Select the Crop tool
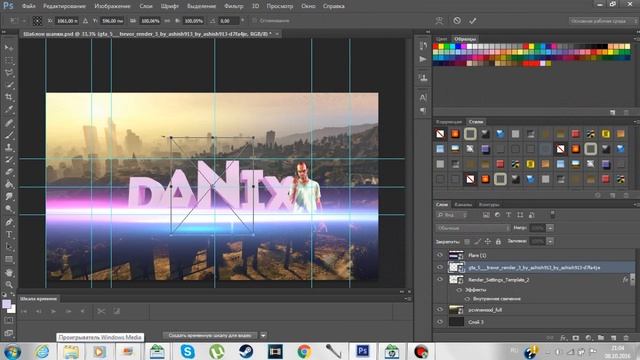 [x=9, y=97]
